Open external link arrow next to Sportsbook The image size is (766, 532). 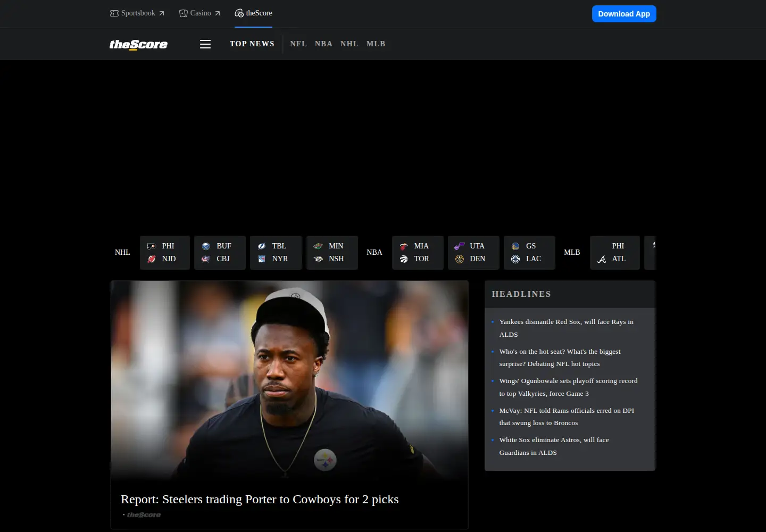[162, 13]
